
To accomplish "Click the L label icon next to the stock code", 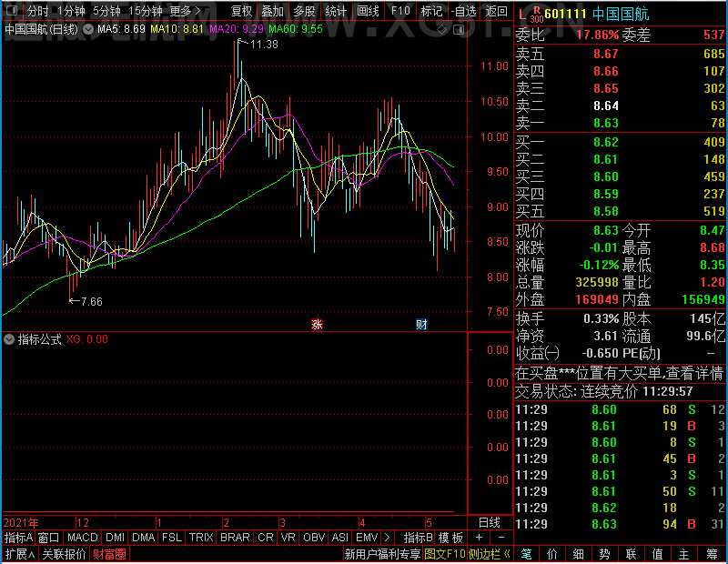I will coord(522,15).
